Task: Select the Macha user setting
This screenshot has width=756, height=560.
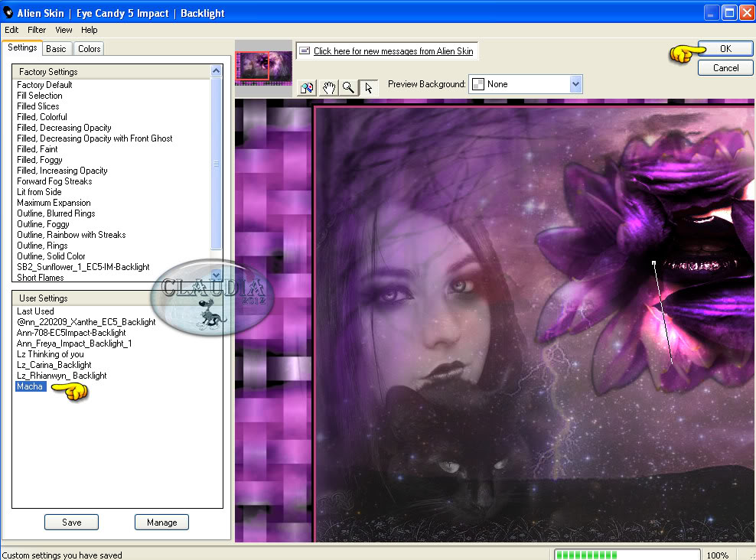Action: [31, 386]
